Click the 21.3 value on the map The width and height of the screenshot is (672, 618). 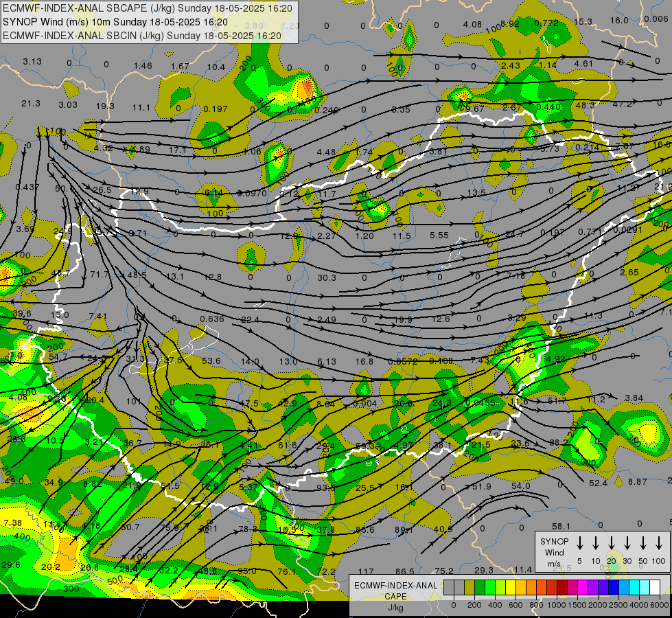(31, 104)
